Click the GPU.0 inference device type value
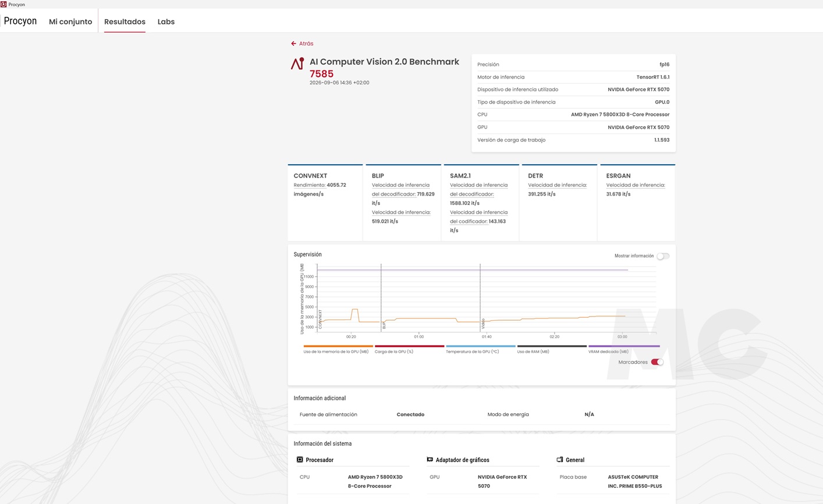 click(662, 102)
